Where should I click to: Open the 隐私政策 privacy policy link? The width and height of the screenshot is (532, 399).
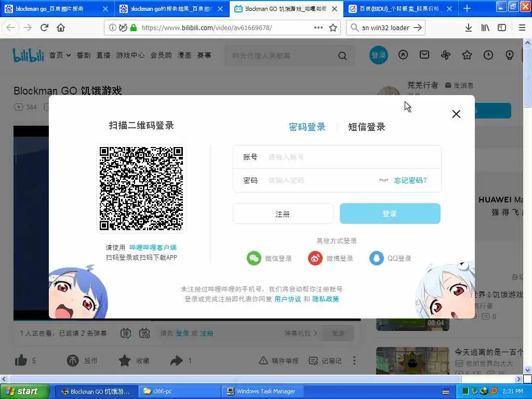coord(326,299)
